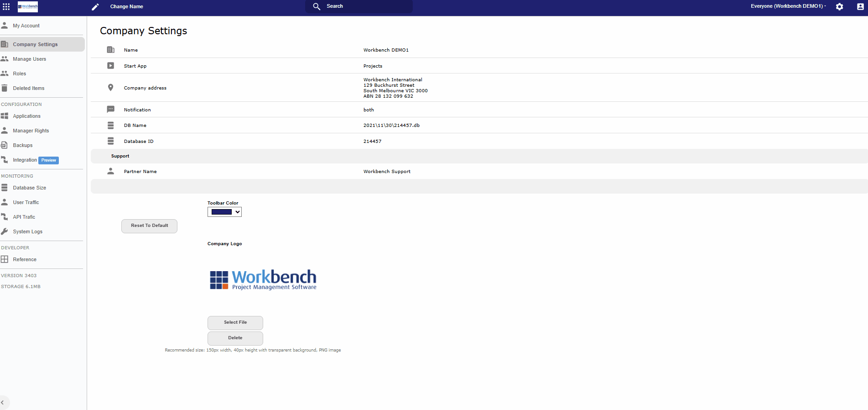Click the location pin icon for Company address

(110, 88)
